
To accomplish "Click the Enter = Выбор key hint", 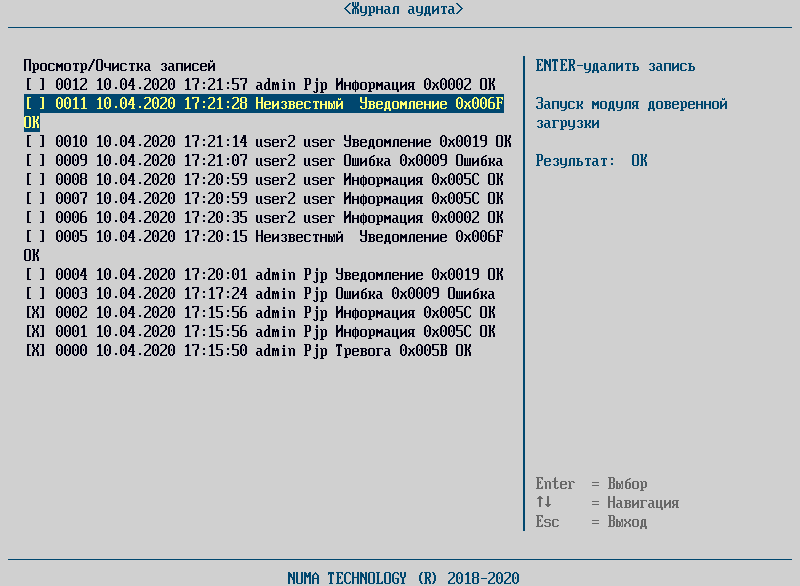I will coord(592,484).
